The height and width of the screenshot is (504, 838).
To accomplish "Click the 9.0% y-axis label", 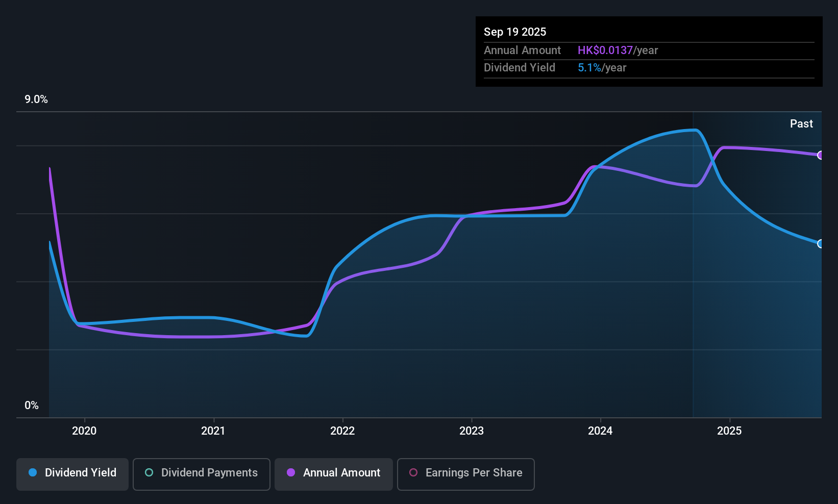I will click(x=36, y=99).
